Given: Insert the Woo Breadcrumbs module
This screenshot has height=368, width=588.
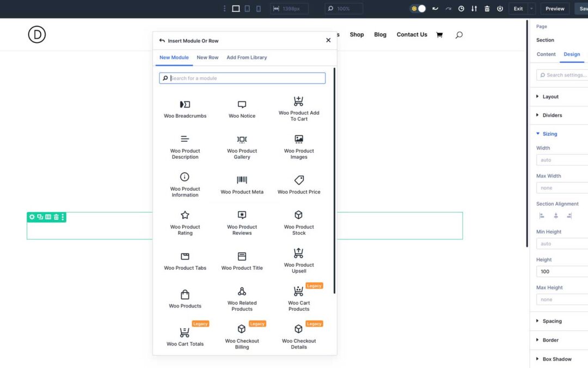Looking at the screenshot, I should [x=185, y=108].
